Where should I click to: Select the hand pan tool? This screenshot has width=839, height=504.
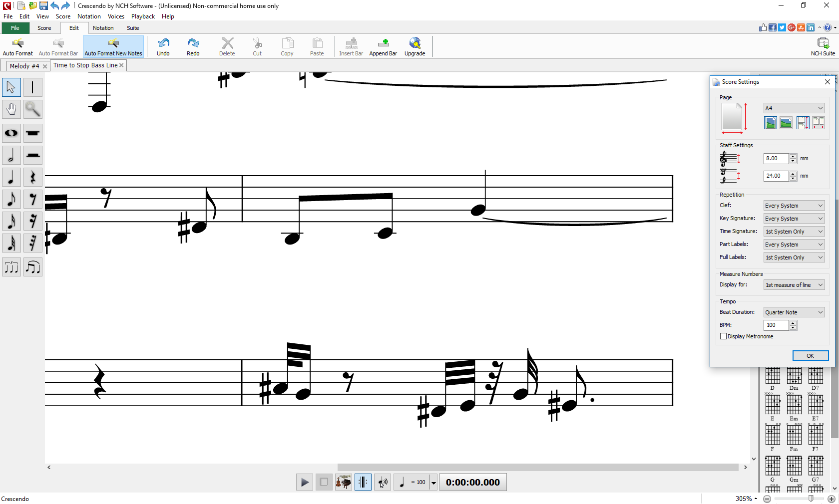point(11,109)
